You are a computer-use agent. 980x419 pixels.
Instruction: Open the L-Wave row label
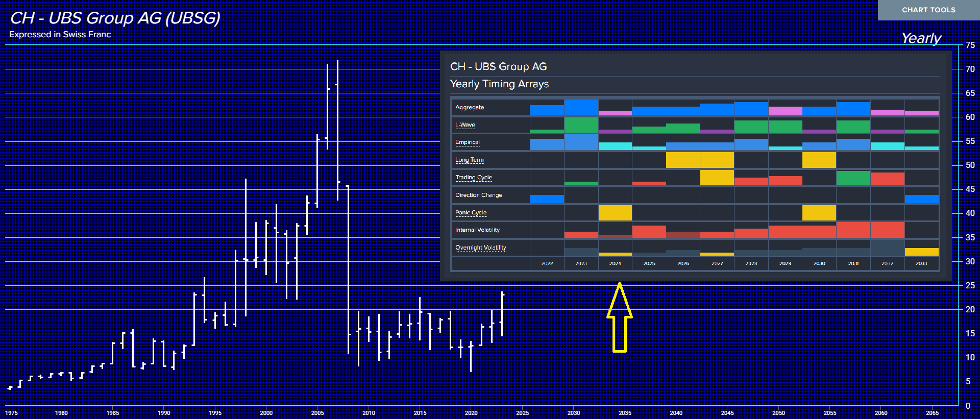click(x=465, y=125)
